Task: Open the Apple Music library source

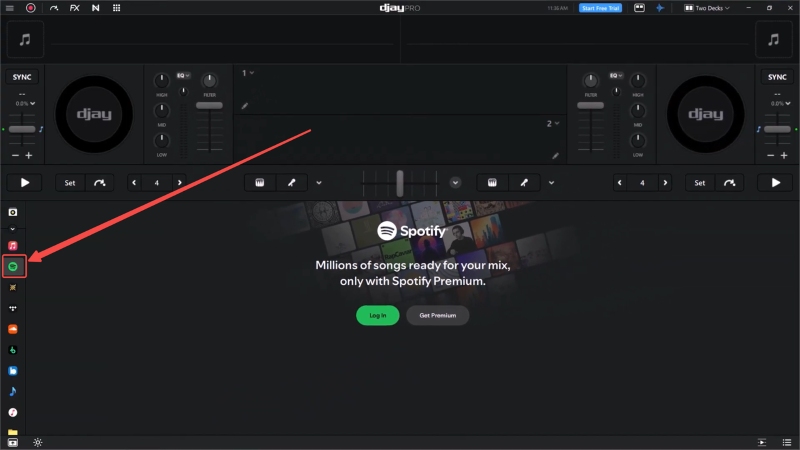Action: [13, 246]
